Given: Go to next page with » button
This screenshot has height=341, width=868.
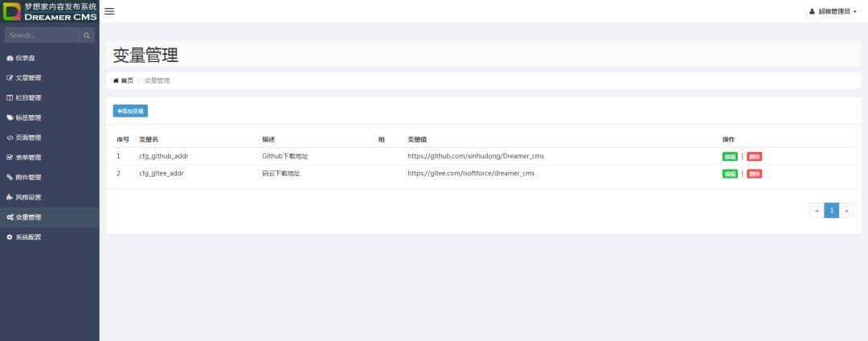Looking at the screenshot, I should pyautogui.click(x=846, y=211).
